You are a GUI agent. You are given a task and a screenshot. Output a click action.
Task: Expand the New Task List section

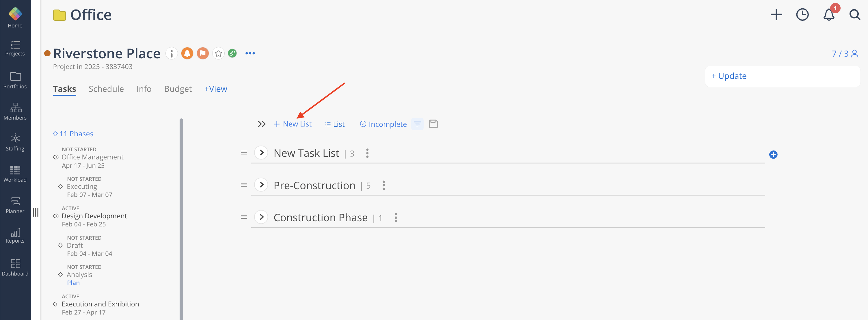pos(261,152)
